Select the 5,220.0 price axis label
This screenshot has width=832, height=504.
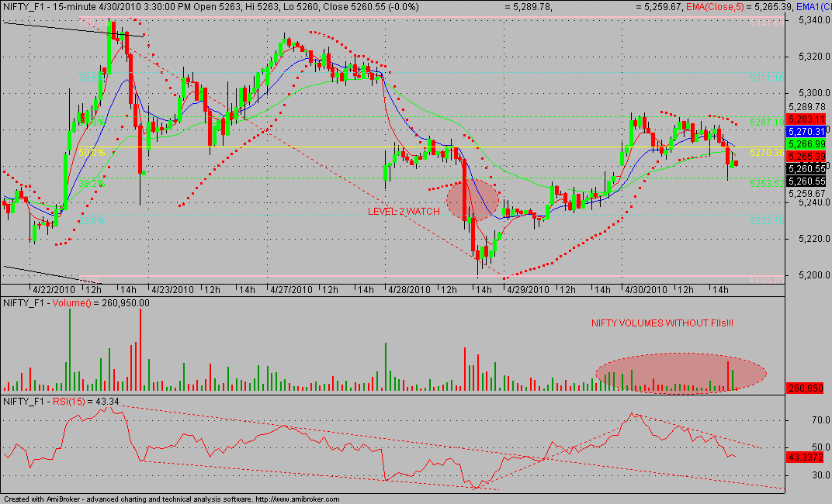click(813, 239)
